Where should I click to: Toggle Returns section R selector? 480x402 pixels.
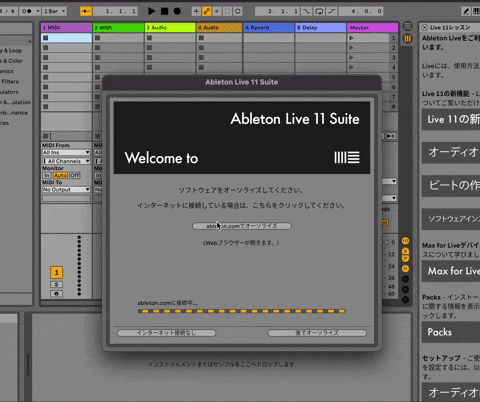coord(405,258)
